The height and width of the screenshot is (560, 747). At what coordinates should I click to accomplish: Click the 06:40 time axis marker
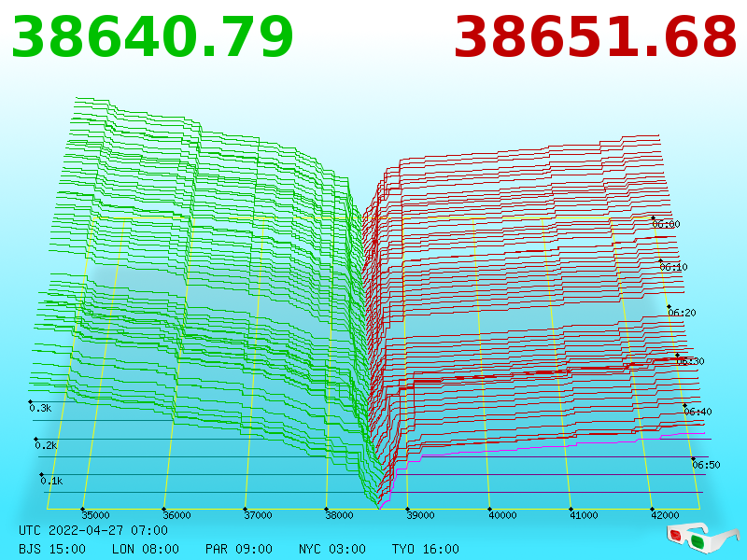[698, 412]
